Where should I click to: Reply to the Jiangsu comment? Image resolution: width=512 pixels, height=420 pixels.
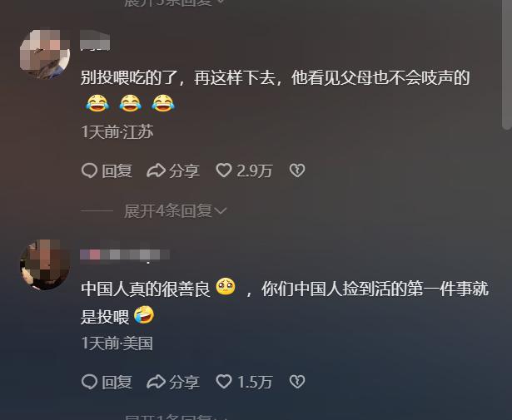107,170
